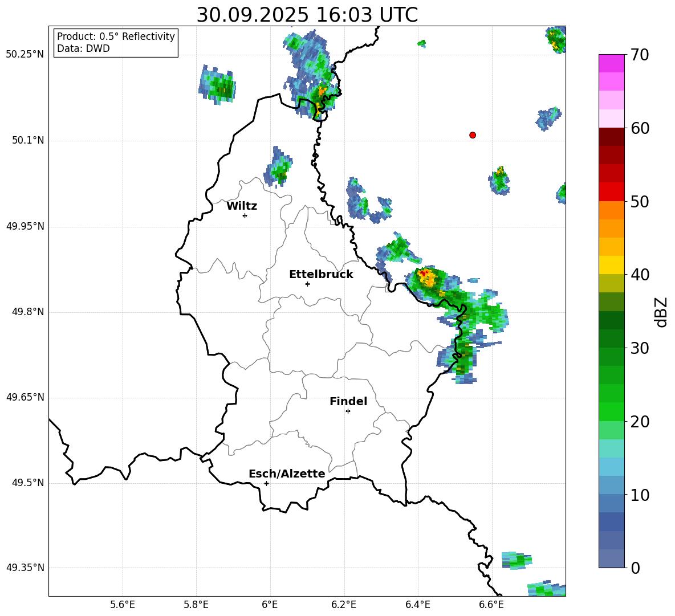
Task: Click the 40 tick on colorbar
Action: 639,275
